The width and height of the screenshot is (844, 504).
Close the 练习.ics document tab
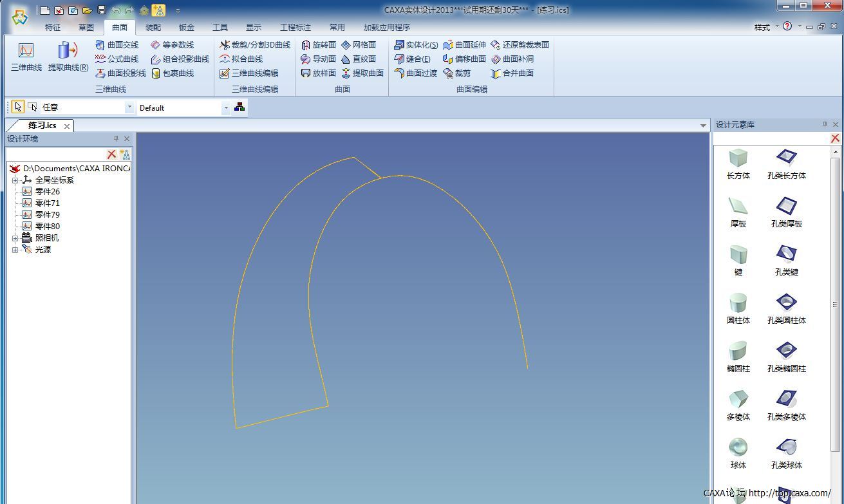click(67, 126)
